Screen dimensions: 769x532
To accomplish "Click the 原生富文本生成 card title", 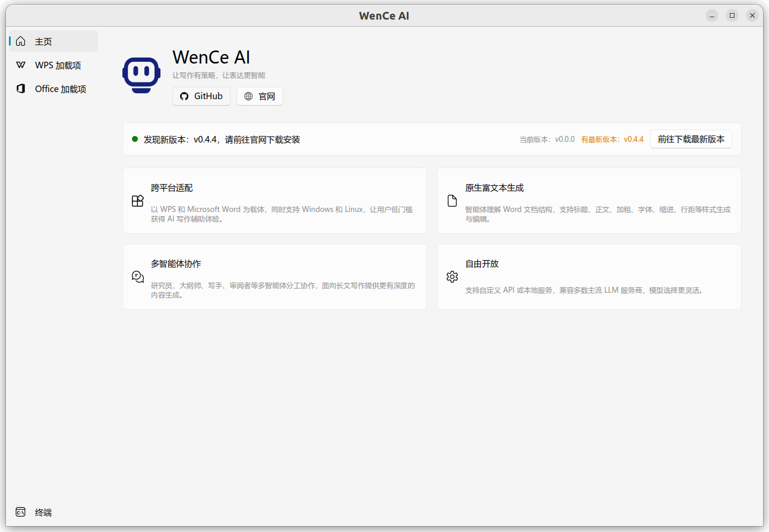I will click(x=494, y=188).
